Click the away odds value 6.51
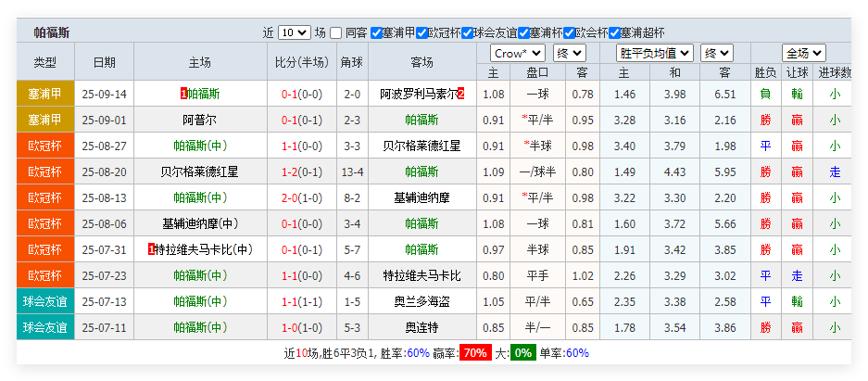Viewport: 868px width, 381px height. [x=725, y=95]
